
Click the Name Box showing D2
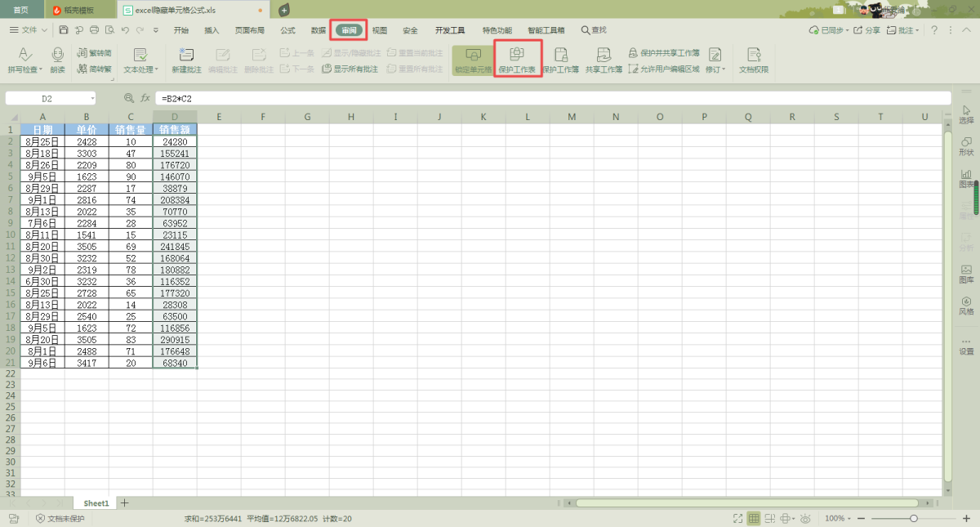47,98
